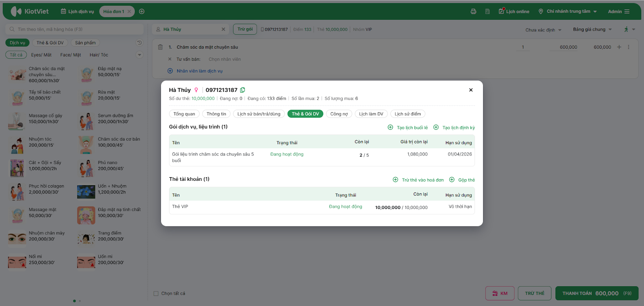Filter services by Face/ Mặt
644x306 pixels.
[x=70, y=55]
